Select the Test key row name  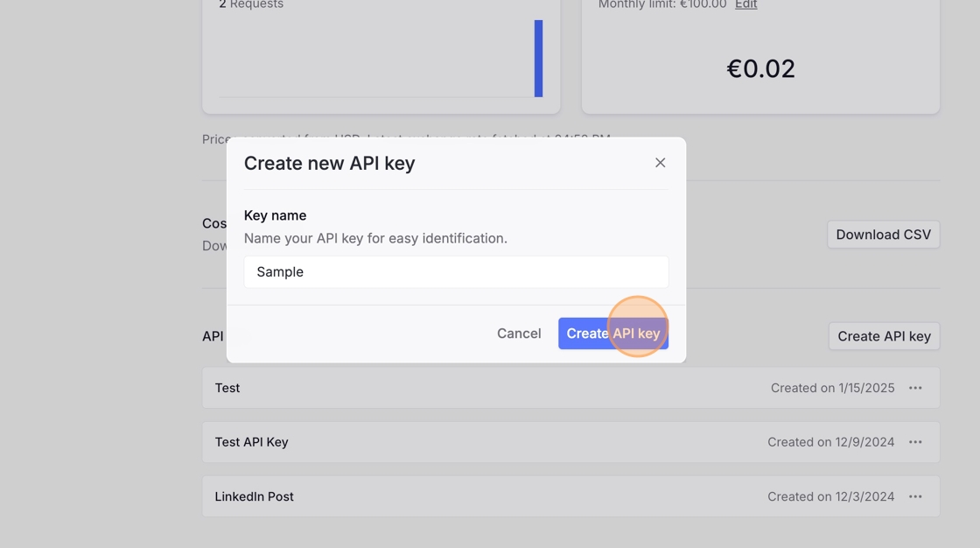pyautogui.click(x=227, y=388)
